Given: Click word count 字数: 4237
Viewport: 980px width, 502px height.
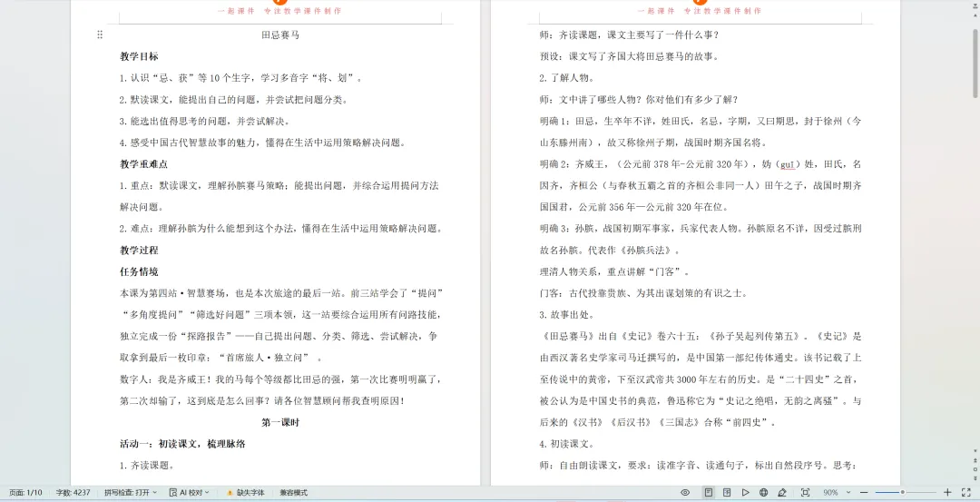Looking at the screenshot, I should click(x=73, y=493).
